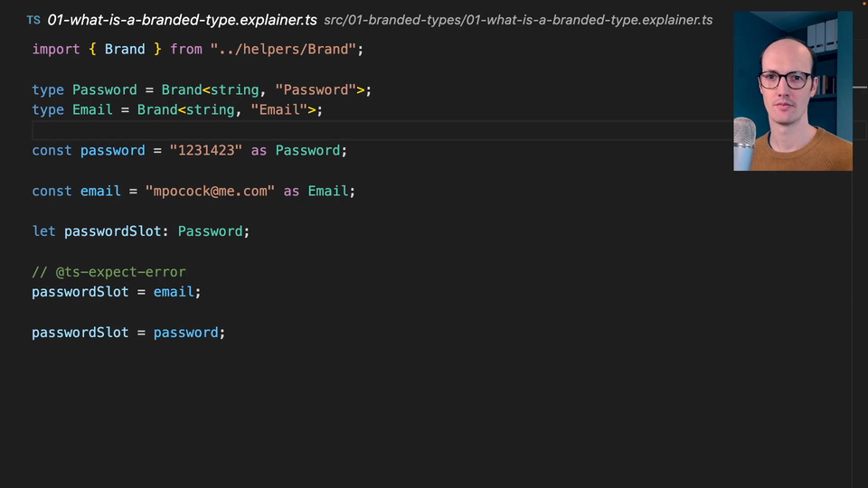Image resolution: width=868 pixels, height=488 pixels.
Task: Click the password identifier on the last code line
Action: [x=185, y=333]
